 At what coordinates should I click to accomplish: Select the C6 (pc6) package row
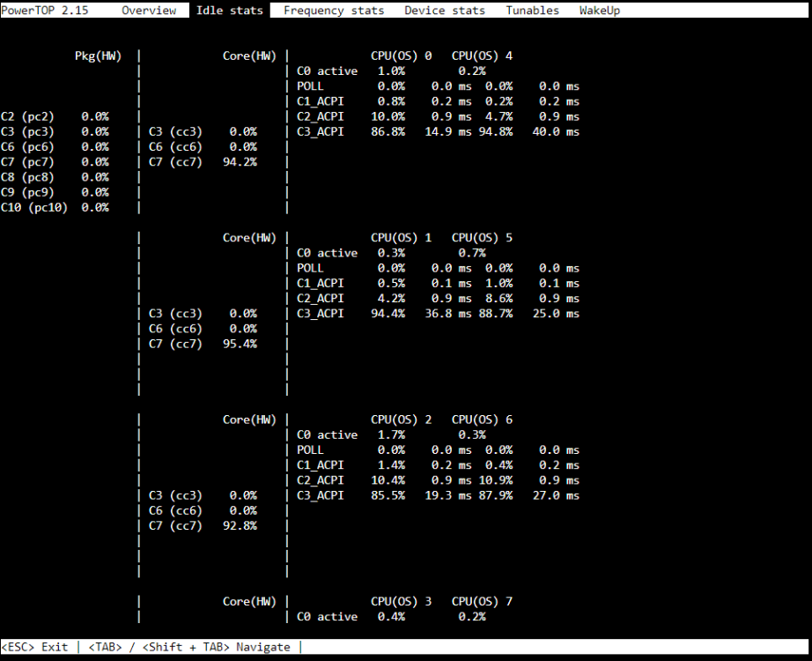[55, 146]
